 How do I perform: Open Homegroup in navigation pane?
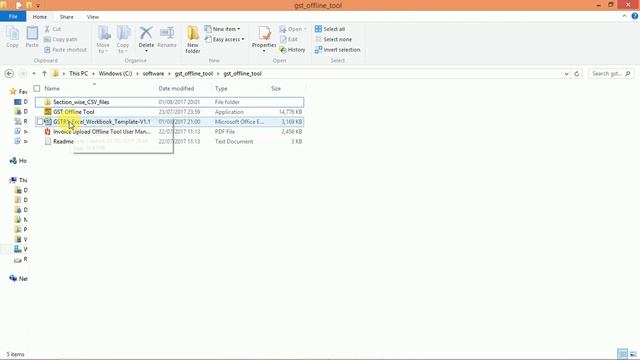18,161
